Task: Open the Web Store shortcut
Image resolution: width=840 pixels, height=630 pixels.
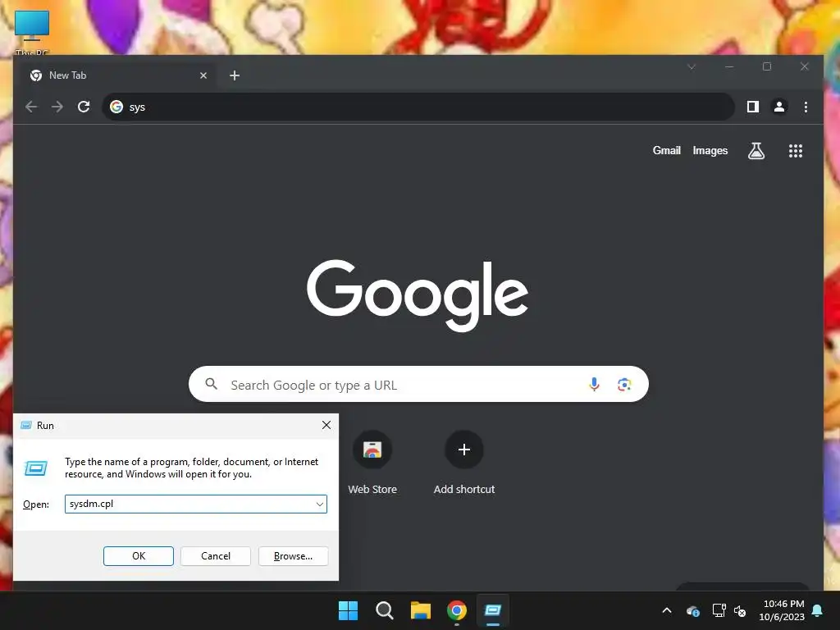Action: (x=372, y=463)
